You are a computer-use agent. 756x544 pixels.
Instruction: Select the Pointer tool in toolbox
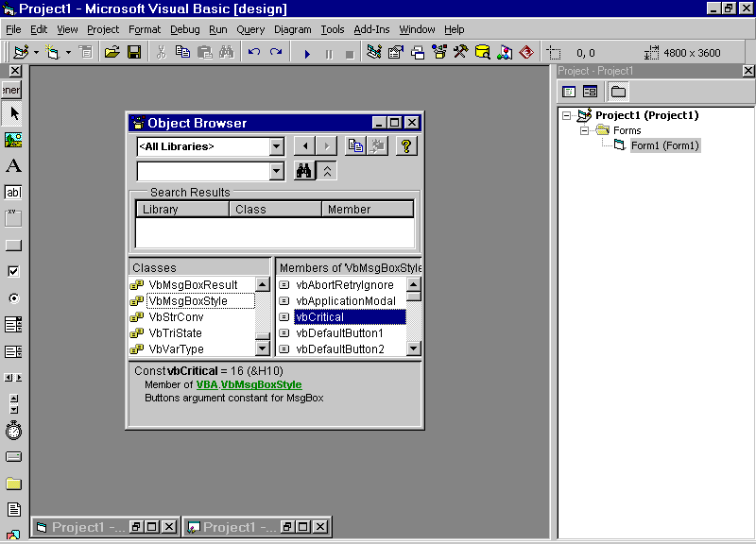[13, 113]
